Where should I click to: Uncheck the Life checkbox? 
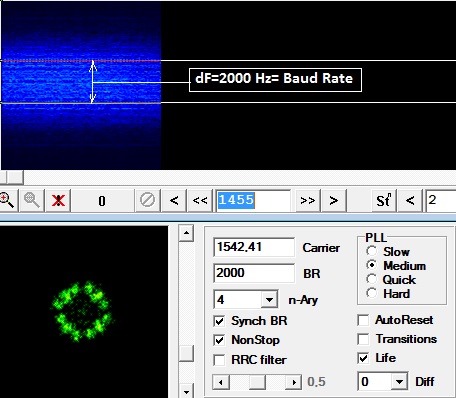(363, 358)
